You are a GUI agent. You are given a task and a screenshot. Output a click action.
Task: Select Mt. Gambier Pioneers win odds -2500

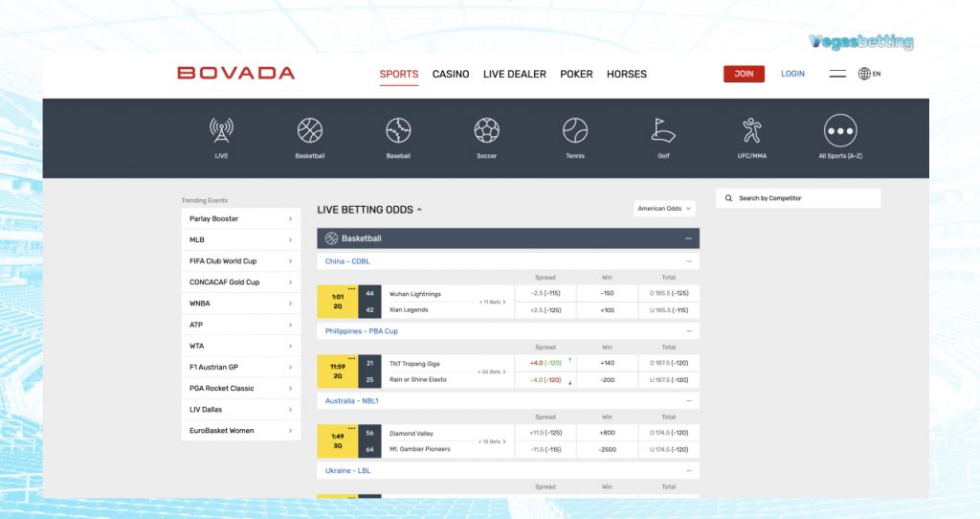click(x=607, y=450)
